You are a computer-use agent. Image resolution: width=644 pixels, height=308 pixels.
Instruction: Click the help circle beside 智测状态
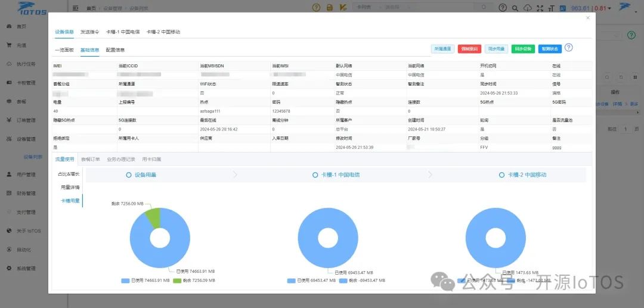pos(568,48)
